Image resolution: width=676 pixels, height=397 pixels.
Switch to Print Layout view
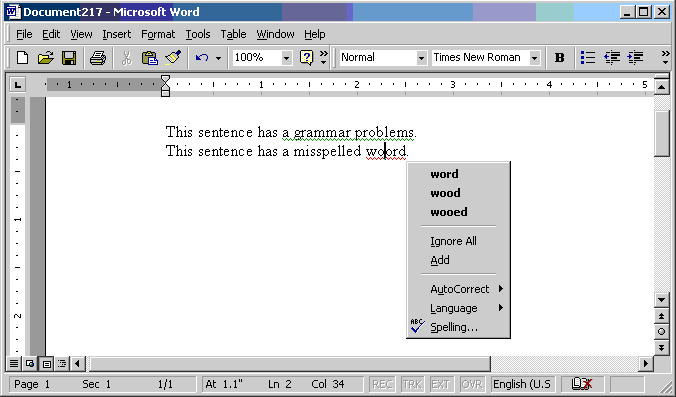click(46, 364)
